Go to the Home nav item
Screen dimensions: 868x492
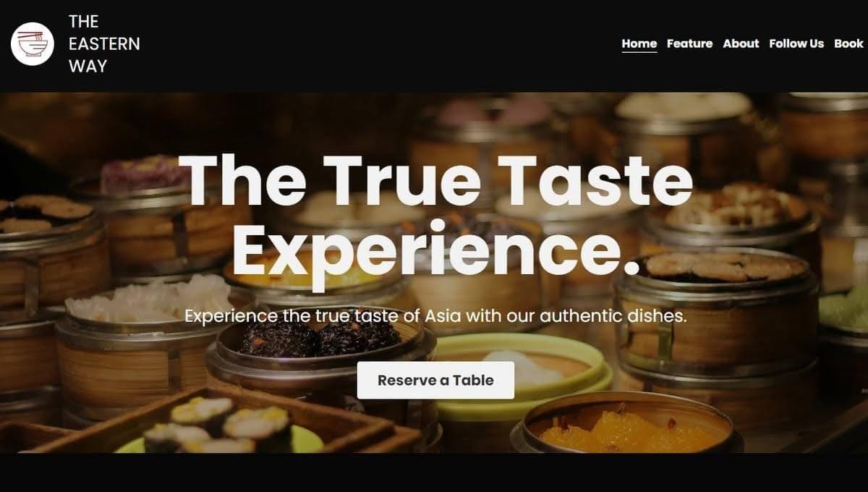639,43
